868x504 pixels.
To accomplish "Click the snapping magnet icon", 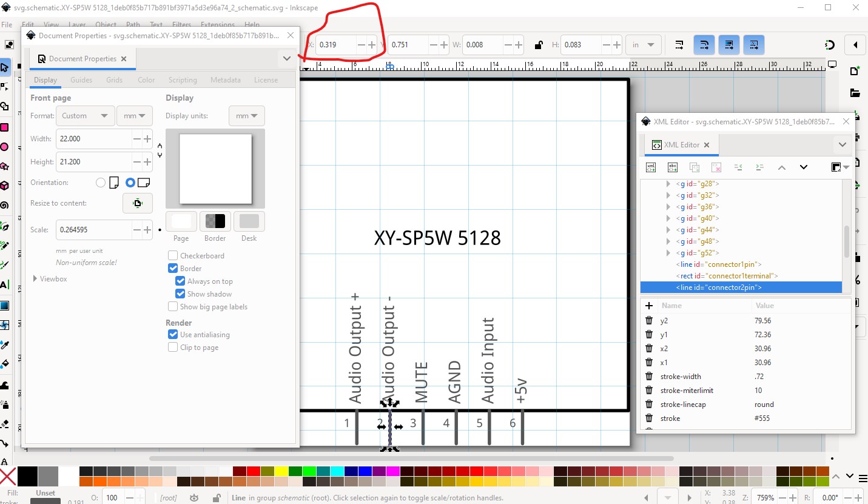I will pos(830,45).
